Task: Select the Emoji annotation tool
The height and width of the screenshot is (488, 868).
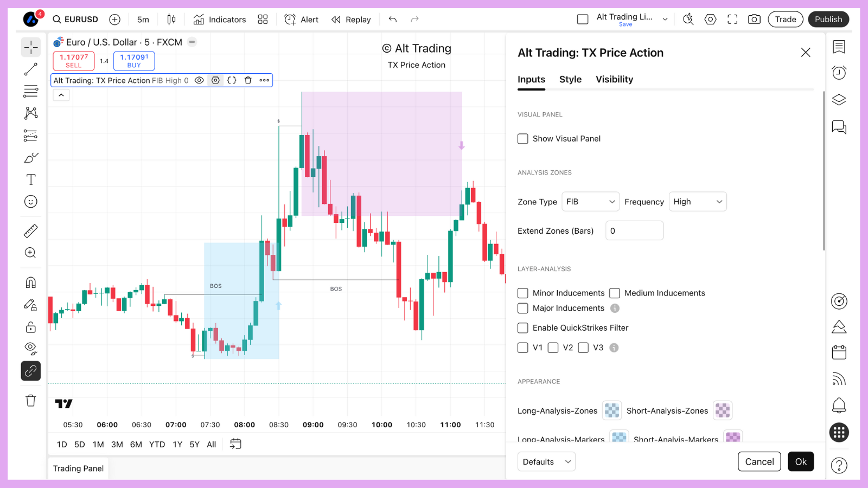Action: (x=31, y=201)
